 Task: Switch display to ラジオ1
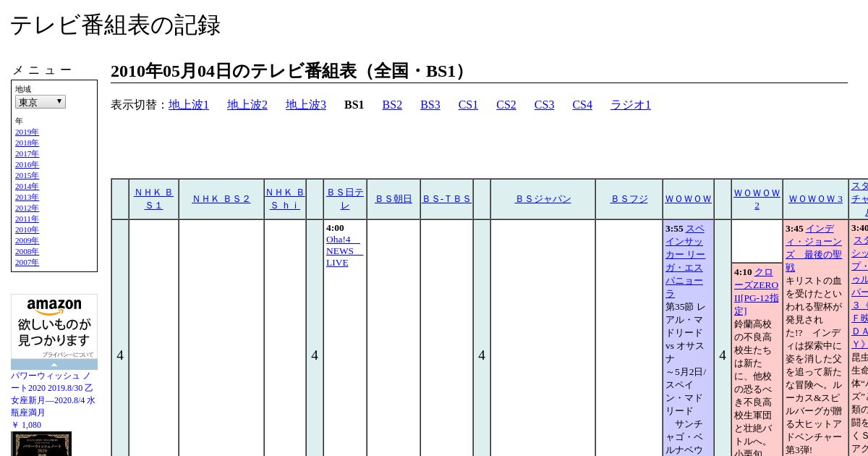click(x=631, y=105)
